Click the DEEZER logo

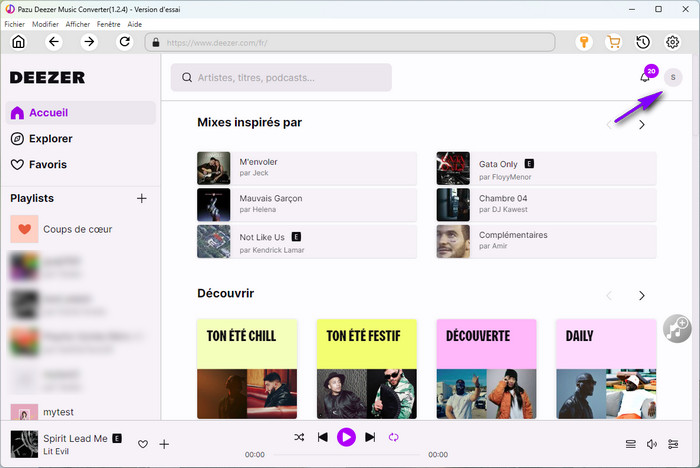(47, 78)
